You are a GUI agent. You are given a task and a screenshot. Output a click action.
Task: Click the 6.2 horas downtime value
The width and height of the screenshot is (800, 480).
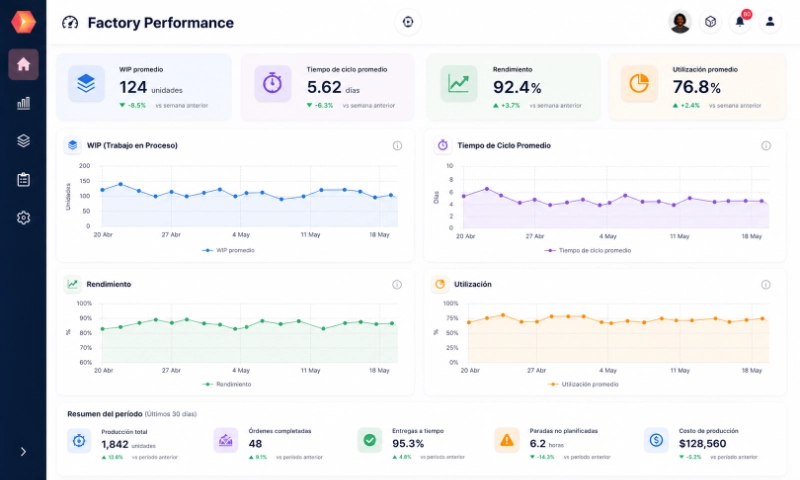point(546,444)
